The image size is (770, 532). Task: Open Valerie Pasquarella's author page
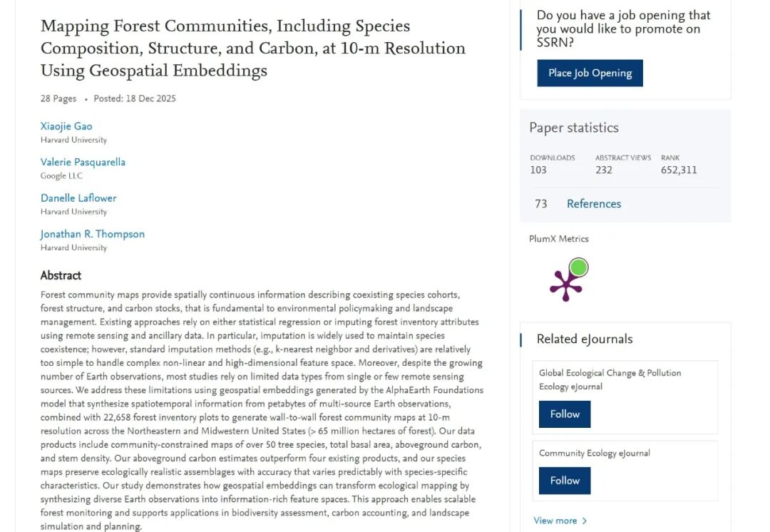[83, 162]
